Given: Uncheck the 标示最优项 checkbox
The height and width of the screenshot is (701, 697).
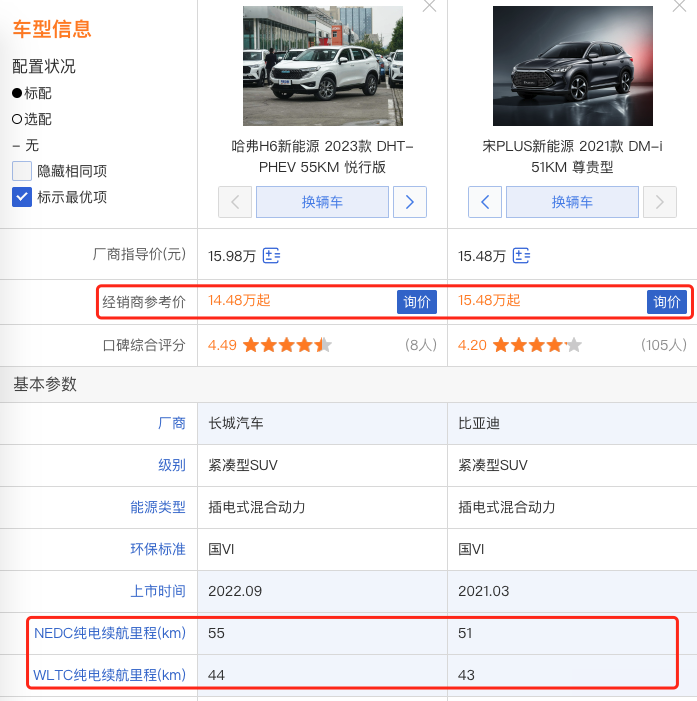Looking at the screenshot, I should point(22,197).
